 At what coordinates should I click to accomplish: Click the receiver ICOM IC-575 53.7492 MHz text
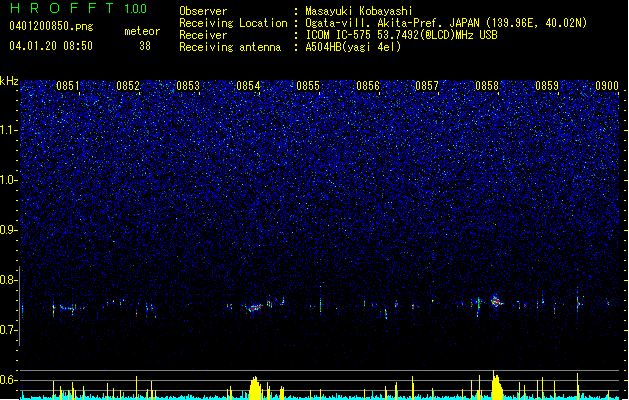point(401,35)
